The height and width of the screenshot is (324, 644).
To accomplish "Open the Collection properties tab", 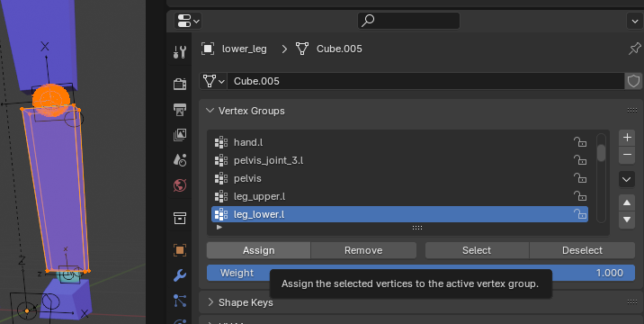I will (180, 218).
